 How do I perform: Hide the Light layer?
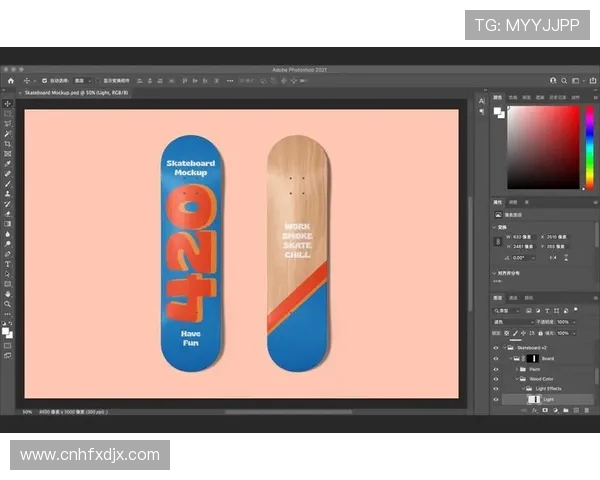click(496, 399)
